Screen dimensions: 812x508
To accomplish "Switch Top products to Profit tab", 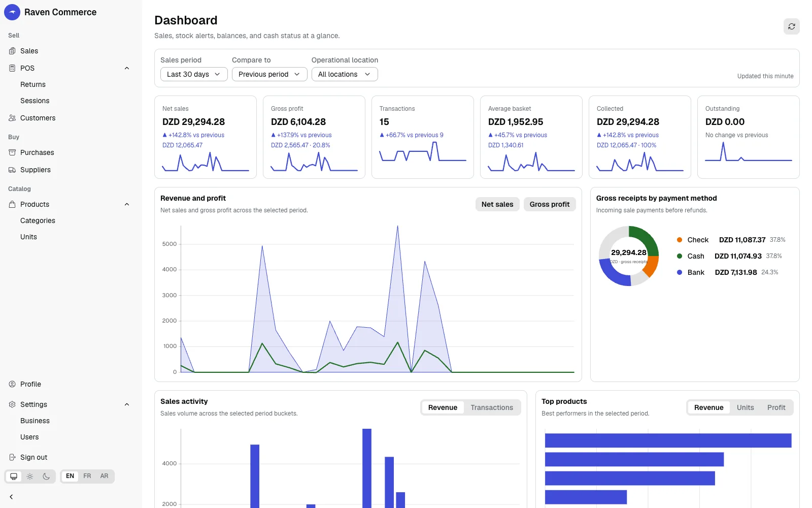I will pyautogui.click(x=776, y=407).
